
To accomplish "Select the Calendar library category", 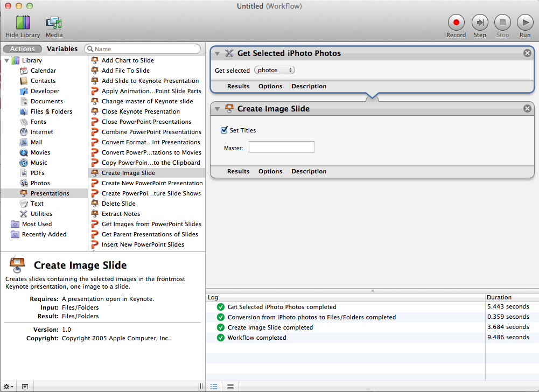I will pyautogui.click(x=43, y=71).
